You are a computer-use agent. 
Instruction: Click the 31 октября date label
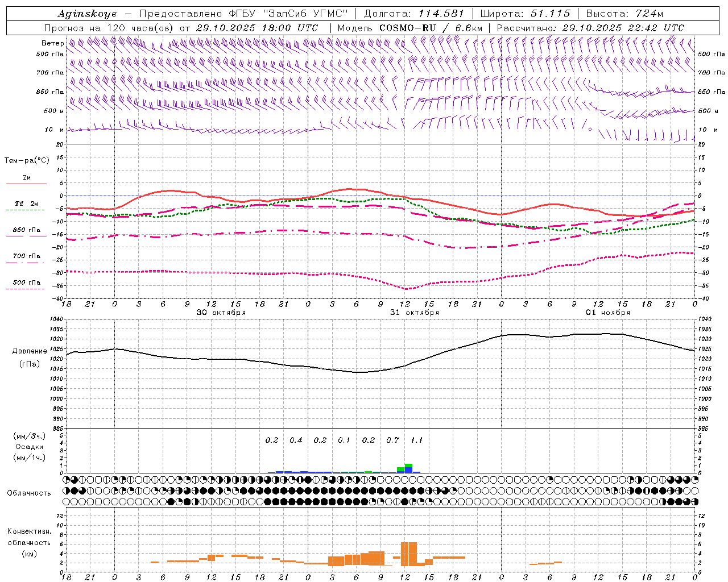pos(415,313)
